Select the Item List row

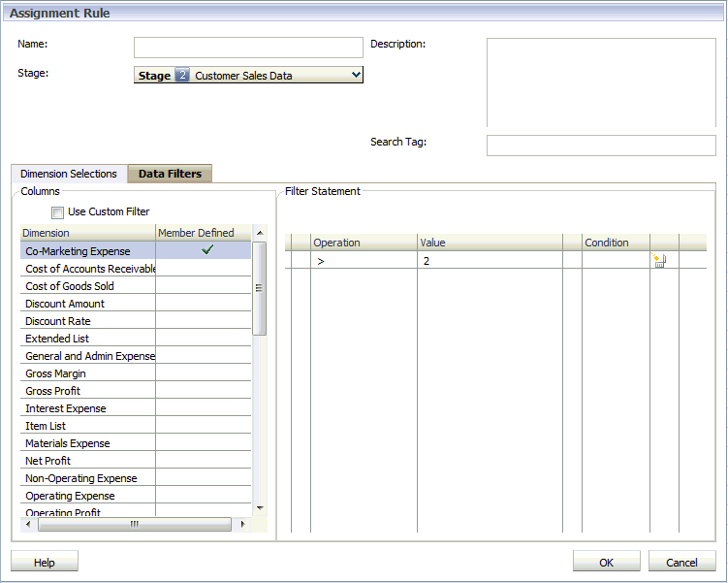(136, 426)
